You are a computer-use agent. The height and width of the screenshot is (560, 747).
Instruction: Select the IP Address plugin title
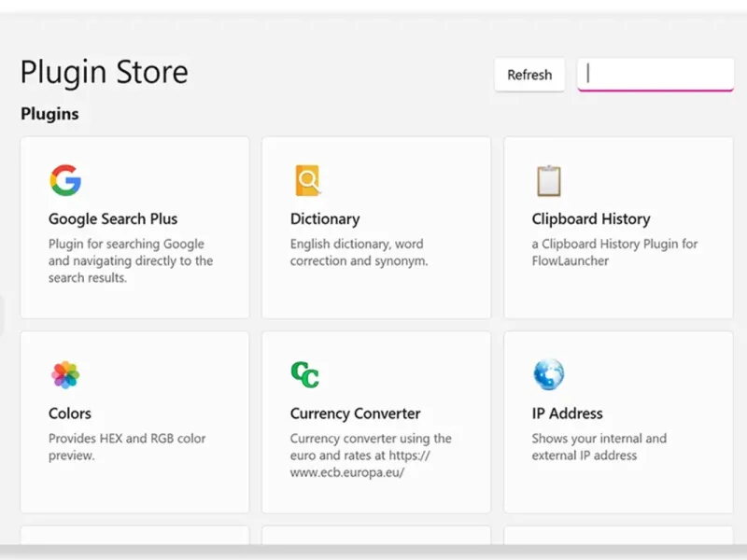tap(567, 413)
